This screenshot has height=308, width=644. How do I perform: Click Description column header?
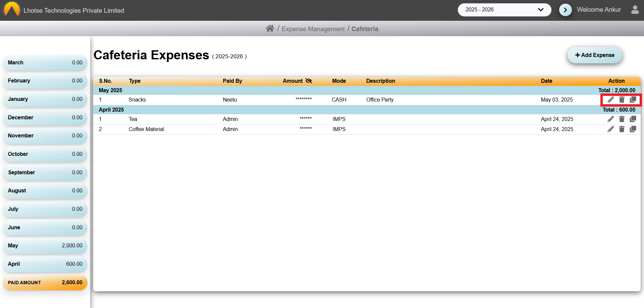tap(380, 81)
